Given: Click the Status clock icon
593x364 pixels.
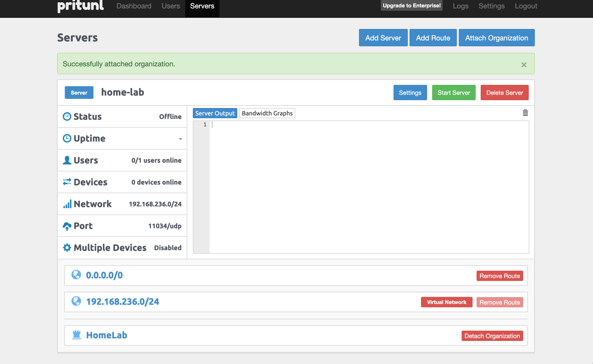Looking at the screenshot, I should click(67, 116).
